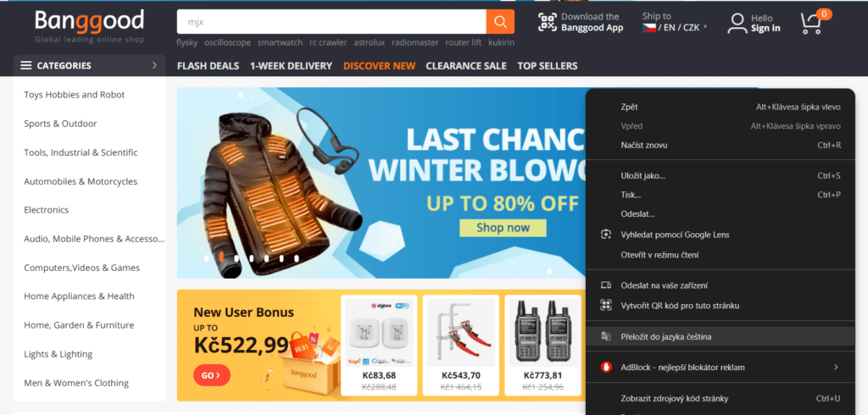Click the hamburger icon next to Categories
This screenshot has height=415, width=868.
(x=26, y=65)
